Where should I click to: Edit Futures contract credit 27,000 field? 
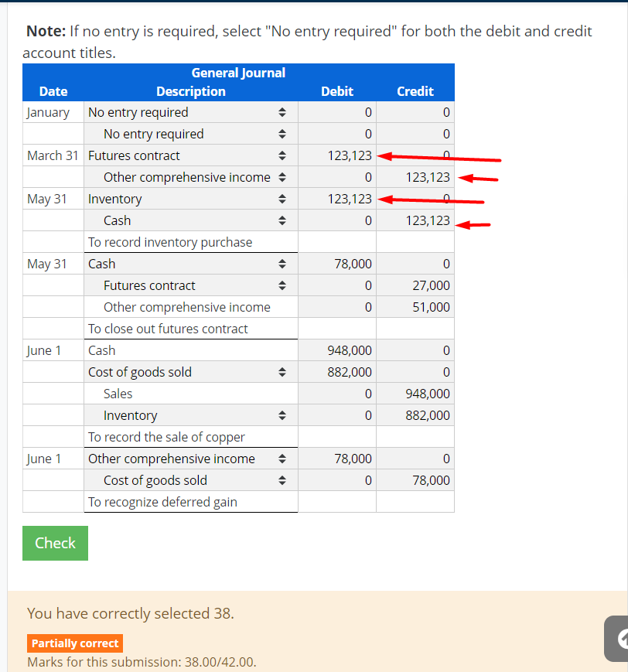pos(415,285)
